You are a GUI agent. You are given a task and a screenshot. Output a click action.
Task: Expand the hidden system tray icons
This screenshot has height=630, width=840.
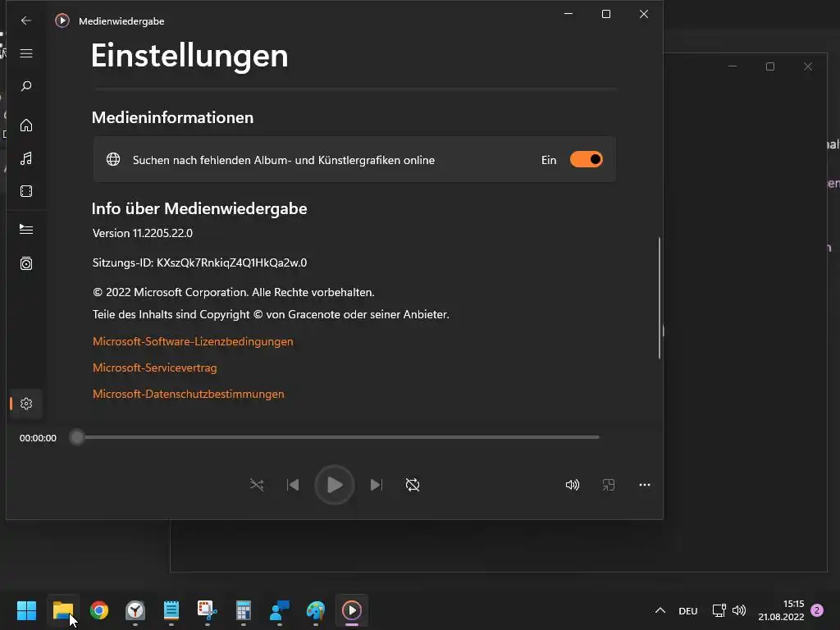[660, 610]
